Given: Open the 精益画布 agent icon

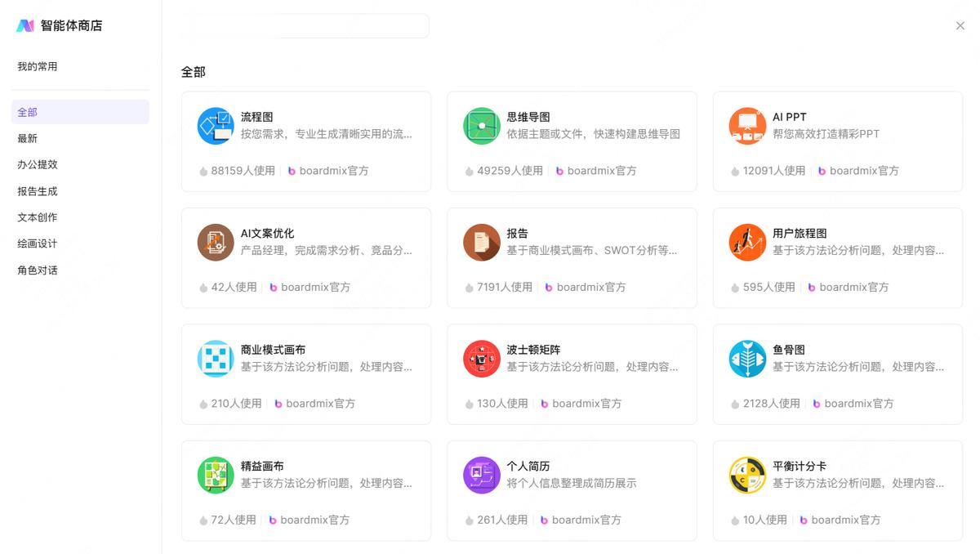Looking at the screenshot, I should [216, 475].
